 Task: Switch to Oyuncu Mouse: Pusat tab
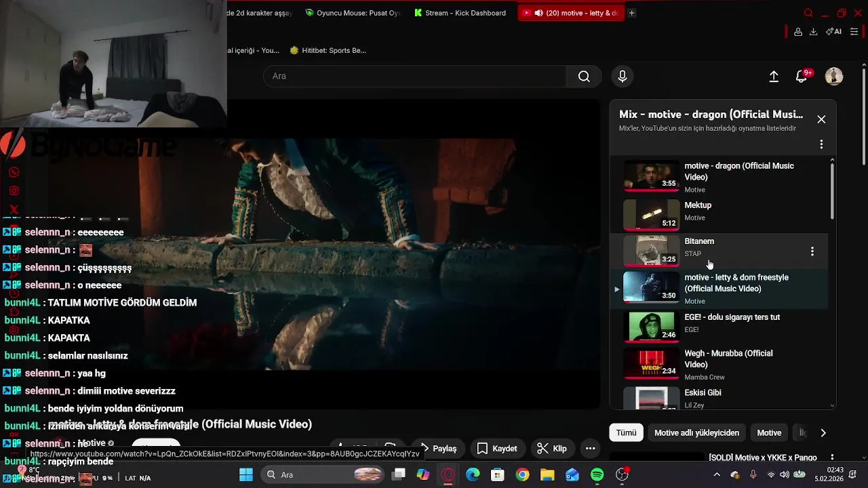point(353,13)
